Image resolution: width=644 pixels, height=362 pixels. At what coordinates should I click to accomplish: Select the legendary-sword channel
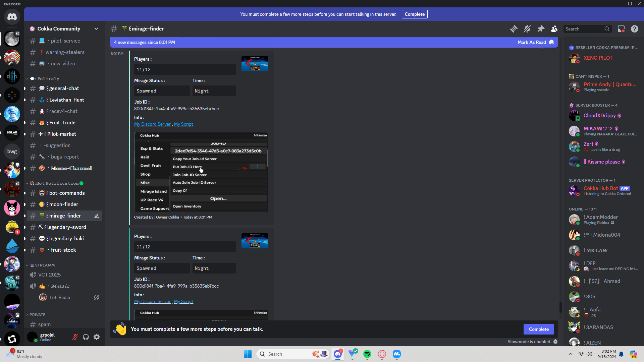[x=64, y=227]
